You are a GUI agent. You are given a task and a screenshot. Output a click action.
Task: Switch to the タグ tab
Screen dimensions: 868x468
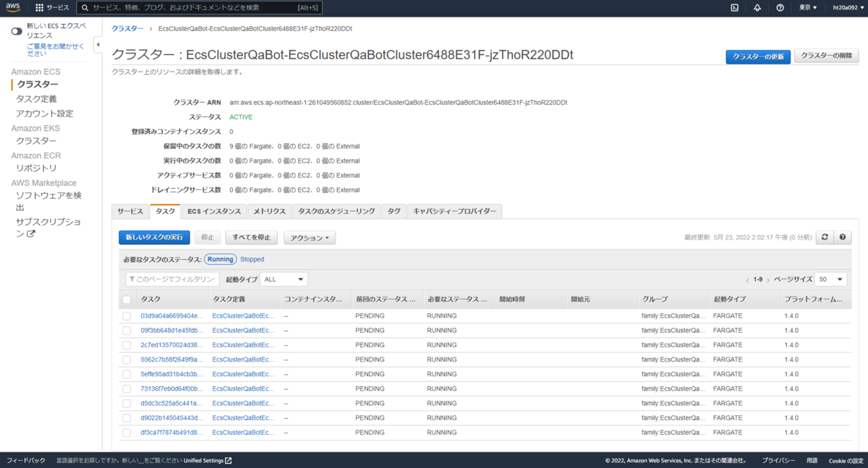coord(394,211)
